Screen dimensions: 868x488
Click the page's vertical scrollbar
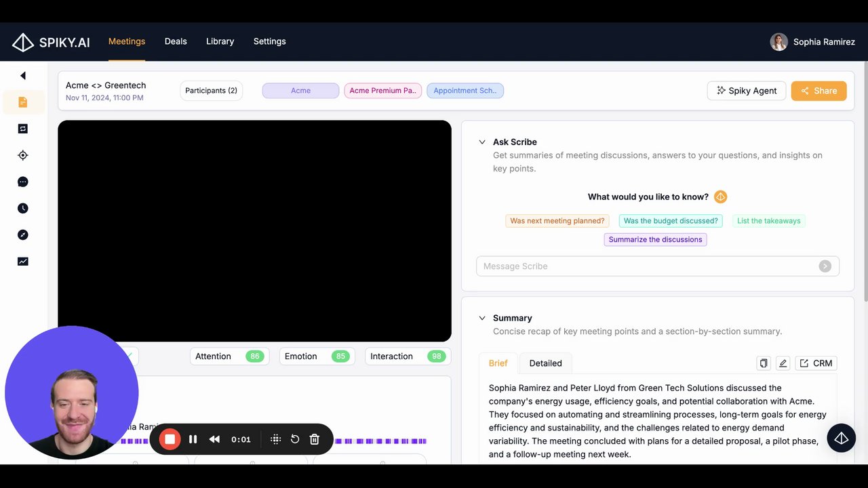point(865,183)
